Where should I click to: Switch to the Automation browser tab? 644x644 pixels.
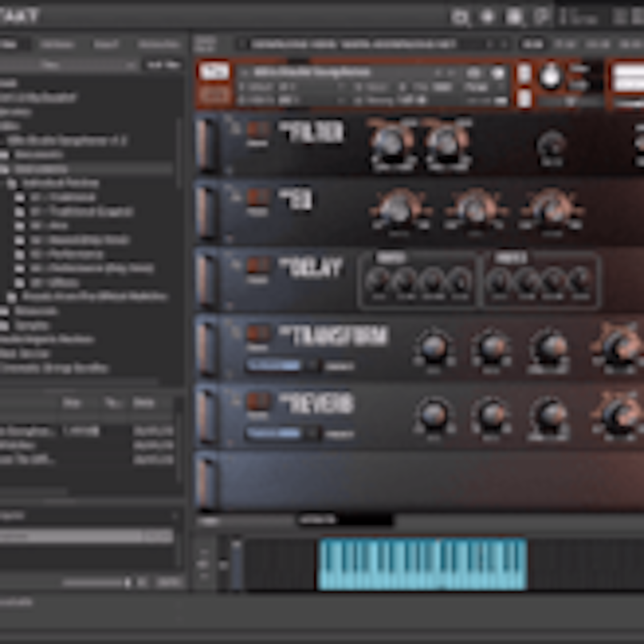[159, 45]
